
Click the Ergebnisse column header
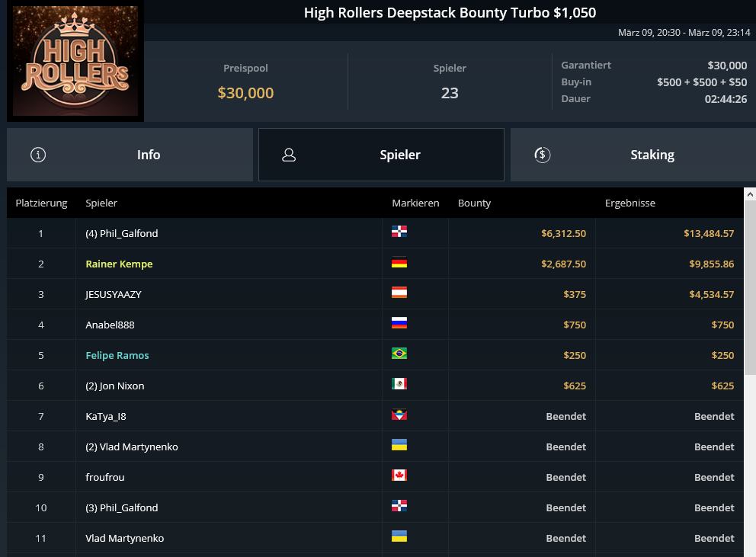(630, 203)
